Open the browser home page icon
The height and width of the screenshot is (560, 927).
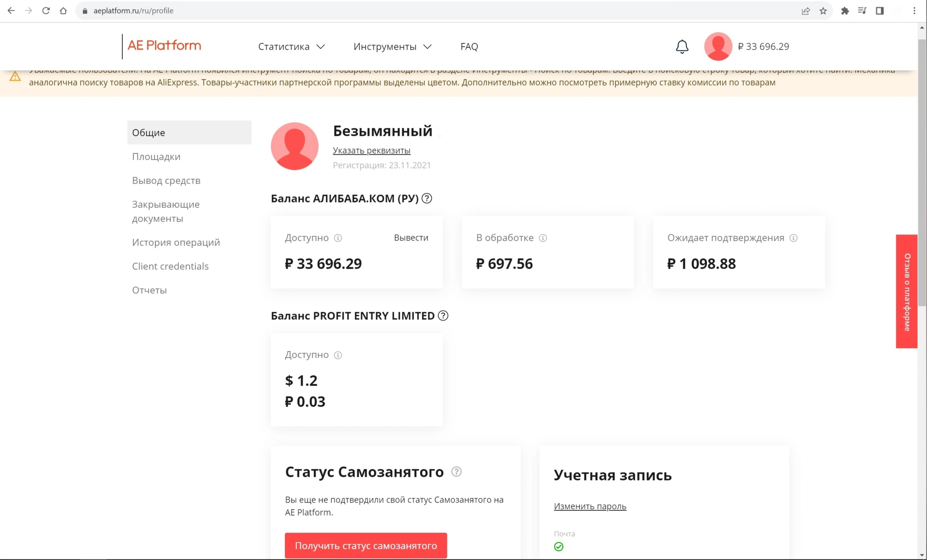tap(63, 10)
